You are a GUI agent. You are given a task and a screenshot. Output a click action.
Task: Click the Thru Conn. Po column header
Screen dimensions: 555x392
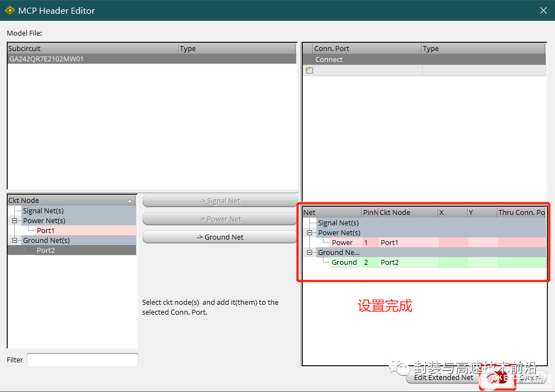click(522, 212)
